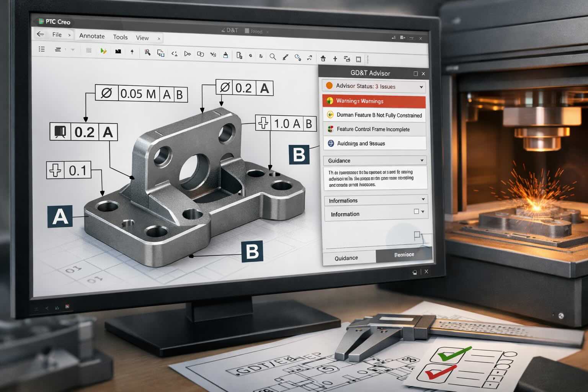This screenshot has height=392, width=588.
Task: Click the back arrow beside File
Action: click(40, 34)
